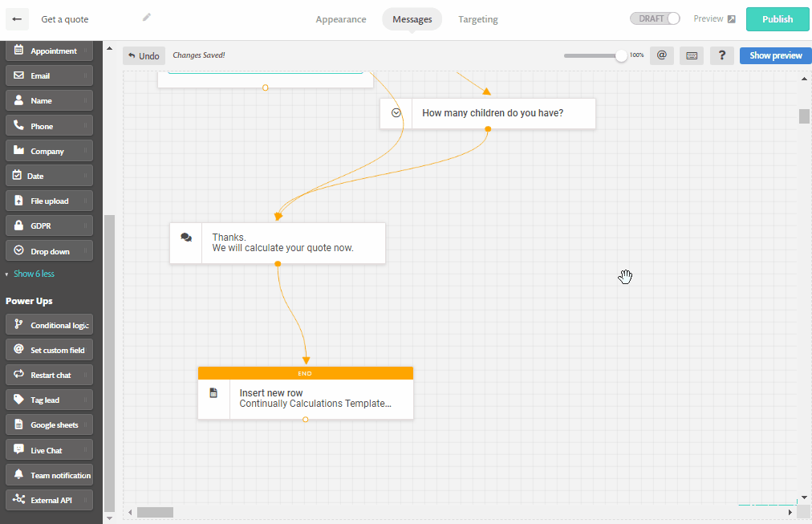
Task: Click canvas vertical scrollbar thumb
Action: [x=804, y=116]
